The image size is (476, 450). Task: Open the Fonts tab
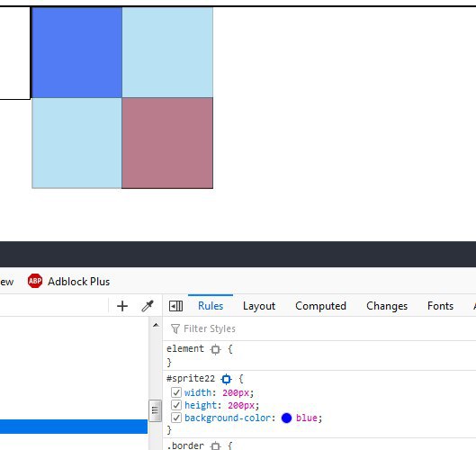[440, 306]
